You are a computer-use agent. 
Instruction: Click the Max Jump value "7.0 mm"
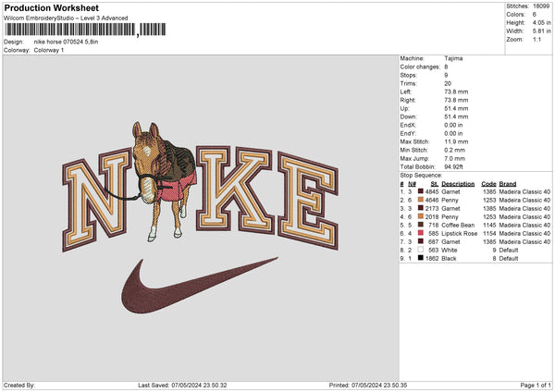[455, 158]
